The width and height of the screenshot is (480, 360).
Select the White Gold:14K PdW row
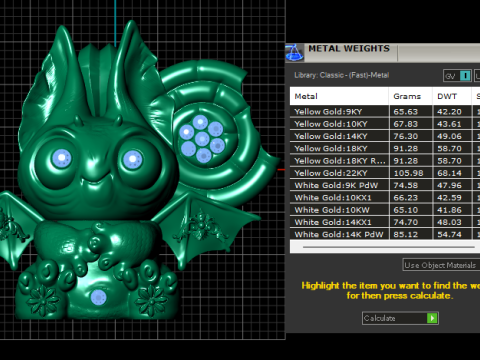(x=385, y=234)
